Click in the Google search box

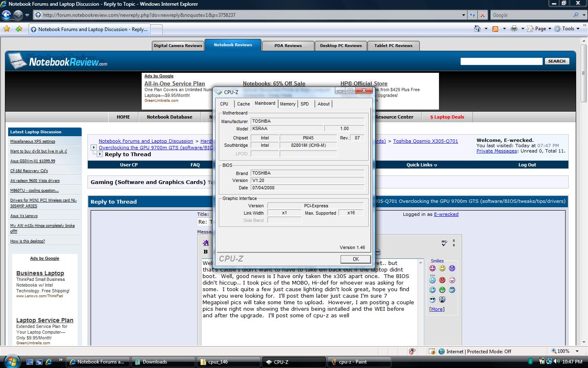pos(531,15)
